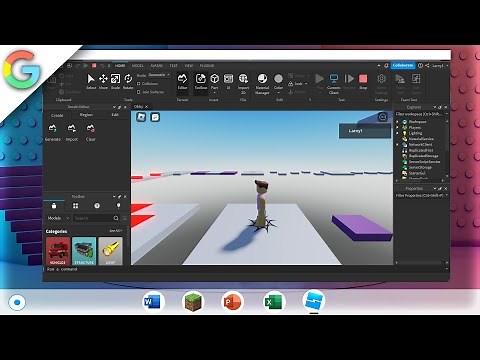Click the Generate terrain icon
The width and height of the screenshot is (480, 360).
(x=53, y=128)
